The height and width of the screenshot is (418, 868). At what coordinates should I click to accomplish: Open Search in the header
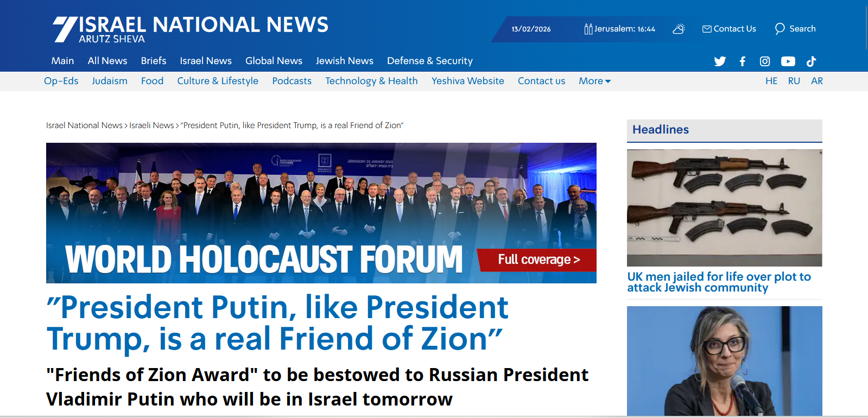795,29
